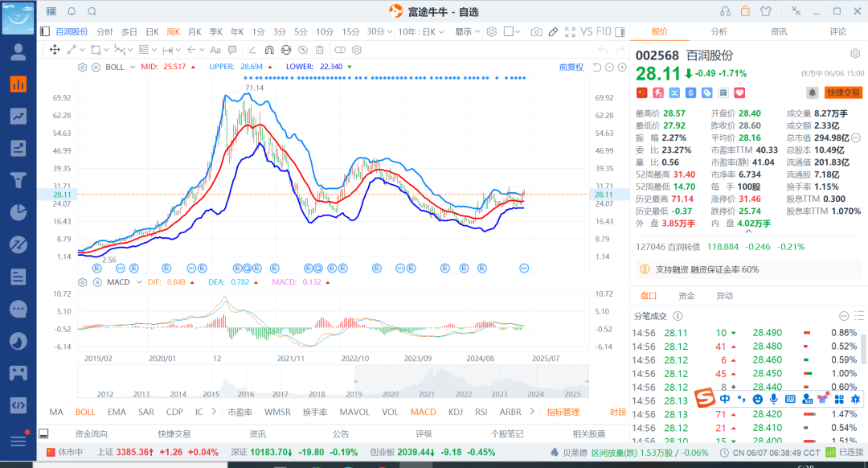Click the heart favorite icon
Viewport: 868px width, 468px height.
point(739,92)
